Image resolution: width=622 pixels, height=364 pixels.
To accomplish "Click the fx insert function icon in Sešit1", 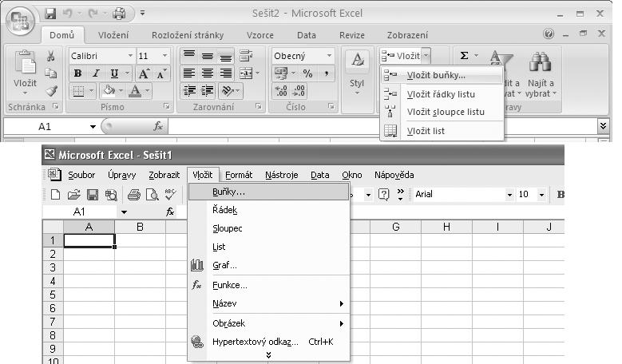I will click(x=170, y=212).
